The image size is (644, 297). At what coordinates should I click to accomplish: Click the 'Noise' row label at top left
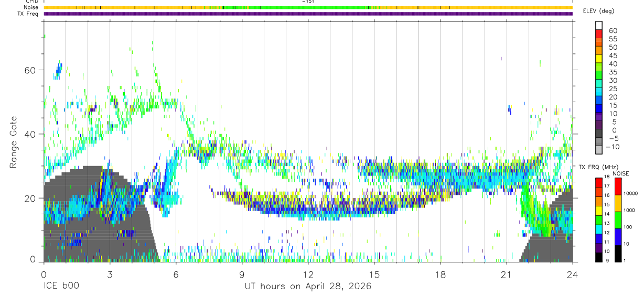31,7
